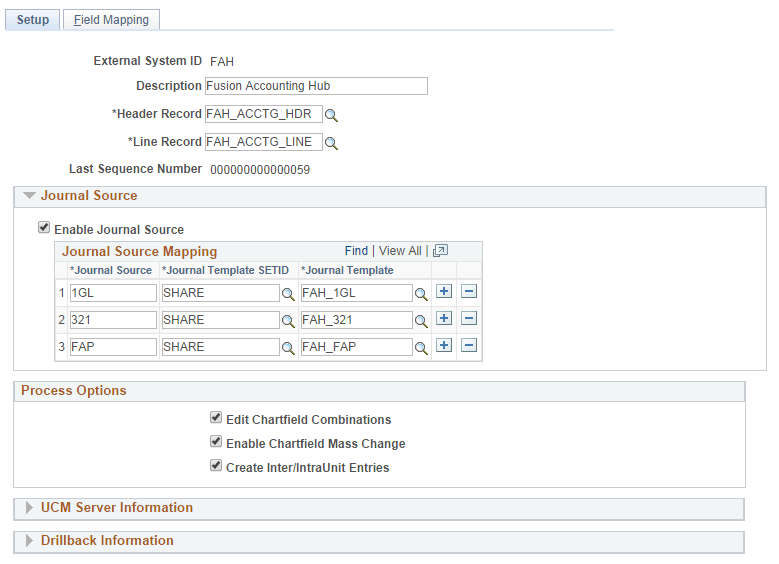The height and width of the screenshot is (564, 779).
Task: Collapse the Journal Source section
Action: point(29,196)
